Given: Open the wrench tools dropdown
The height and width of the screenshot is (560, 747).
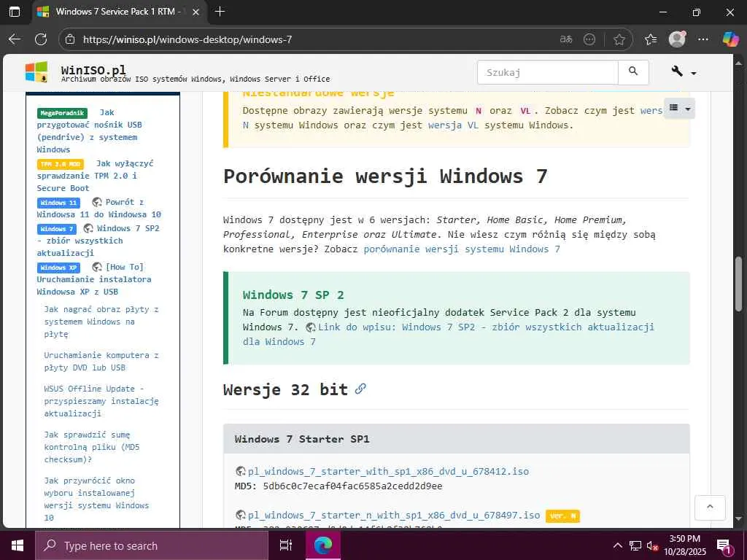Looking at the screenshot, I should tap(684, 72).
